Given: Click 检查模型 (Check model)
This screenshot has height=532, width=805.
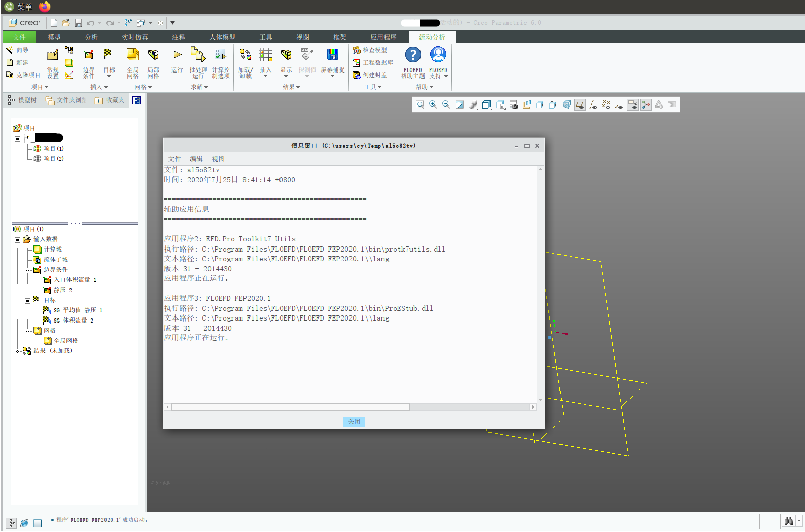Looking at the screenshot, I should pos(370,50).
